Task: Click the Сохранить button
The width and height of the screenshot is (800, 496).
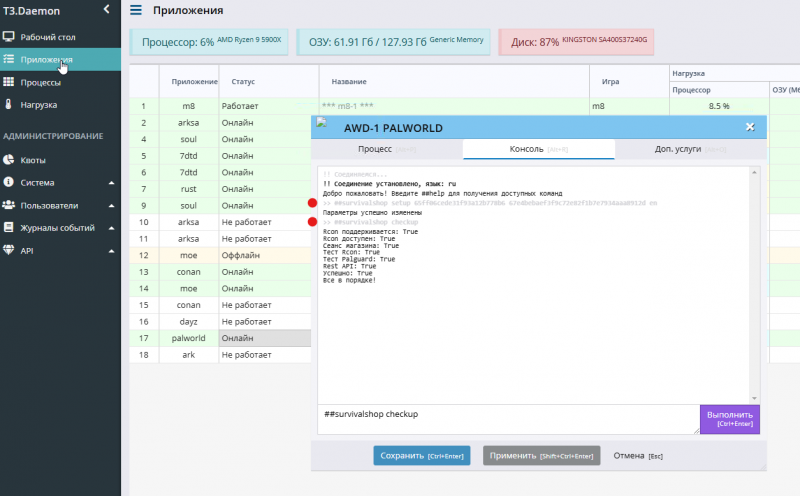Action: (x=421, y=456)
